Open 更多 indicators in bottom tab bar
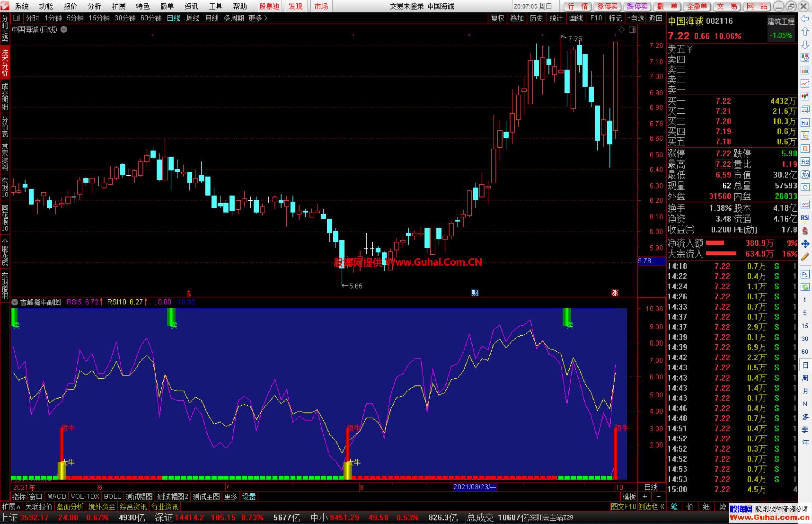 tap(230, 497)
